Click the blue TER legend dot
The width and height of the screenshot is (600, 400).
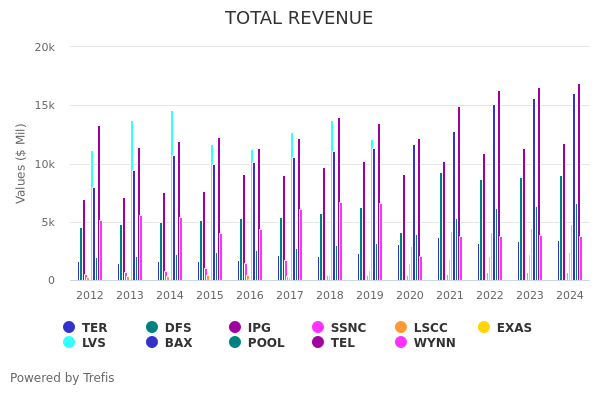pos(69,327)
